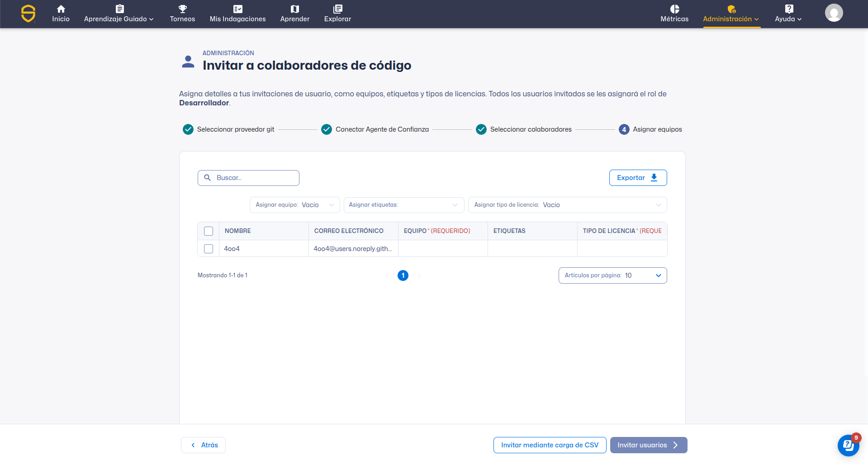Expand the Asignar equipo dropdown

click(x=294, y=205)
